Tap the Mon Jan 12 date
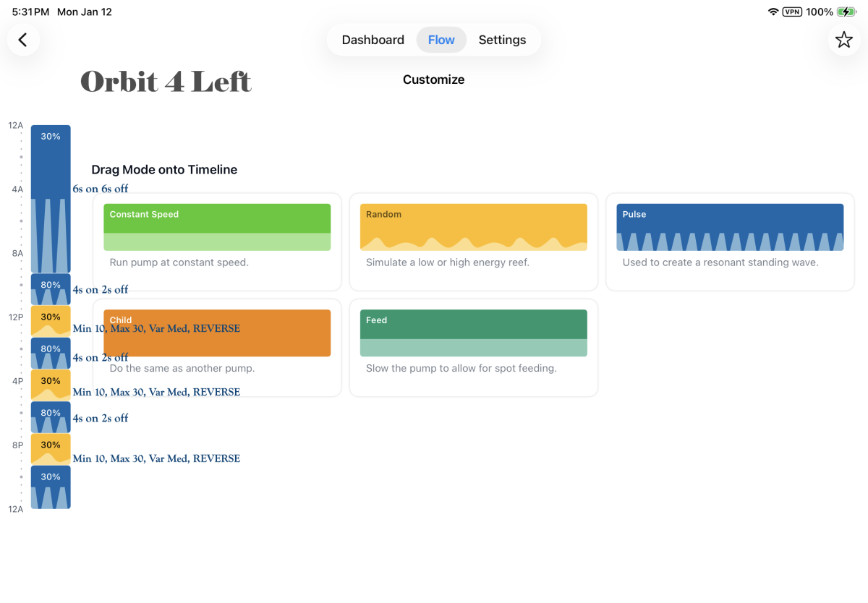This screenshot has height=603, width=868. pos(85,12)
